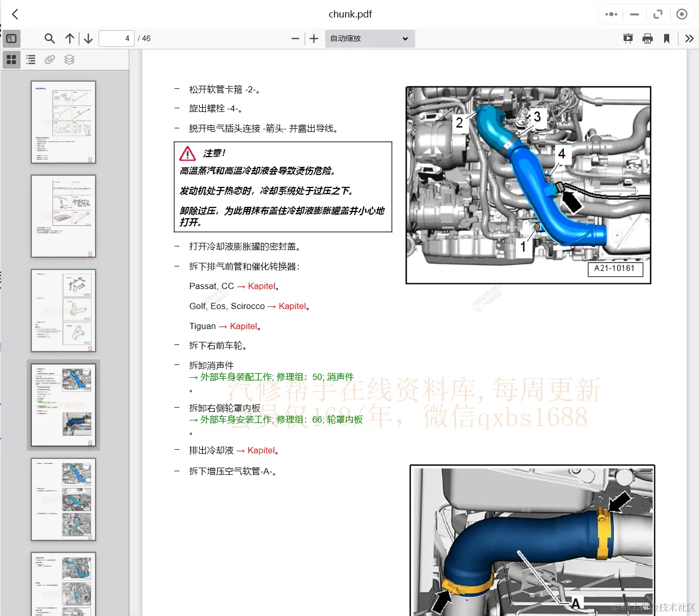Zoom in using the plus control

pyautogui.click(x=313, y=38)
